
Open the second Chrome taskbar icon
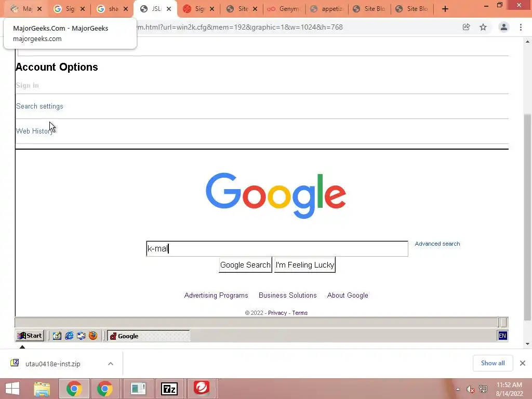pyautogui.click(x=105, y=389)
